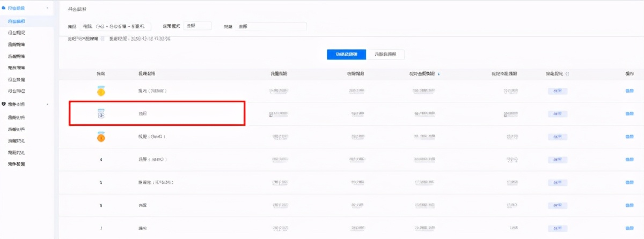
Task: Click the gold medal icon in the first ranking row
Action: [x=101, y=91]
